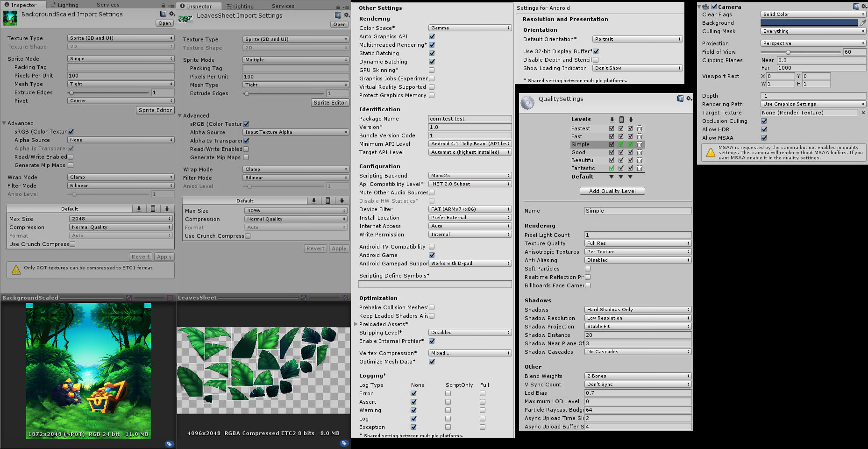Open Texture Type dropdown for BackgroundScaled
The height and width of the screenshot is (449, 868).
(121, 38)
